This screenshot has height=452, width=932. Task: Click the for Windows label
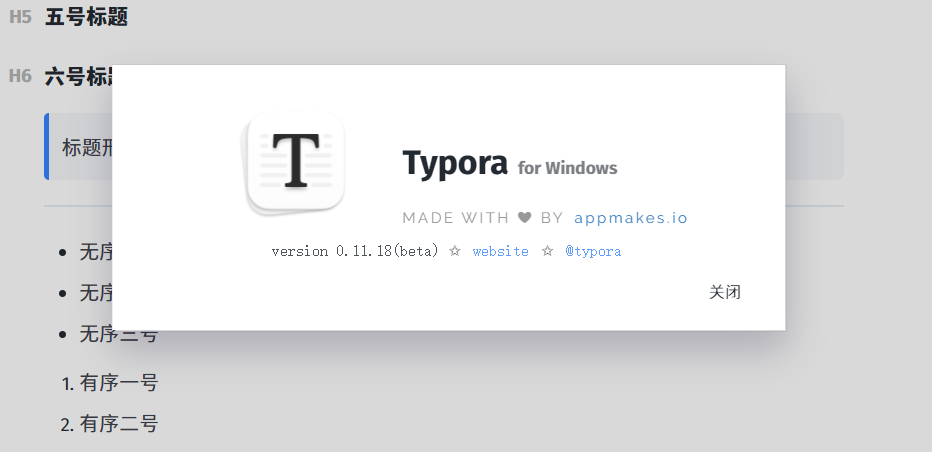pyautogui.click(x=568, y=168)
